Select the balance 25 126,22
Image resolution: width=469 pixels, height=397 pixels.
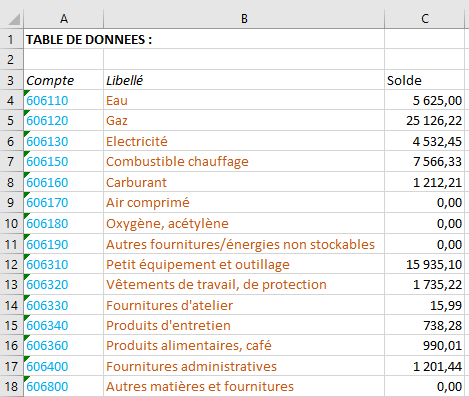[424, 120]
